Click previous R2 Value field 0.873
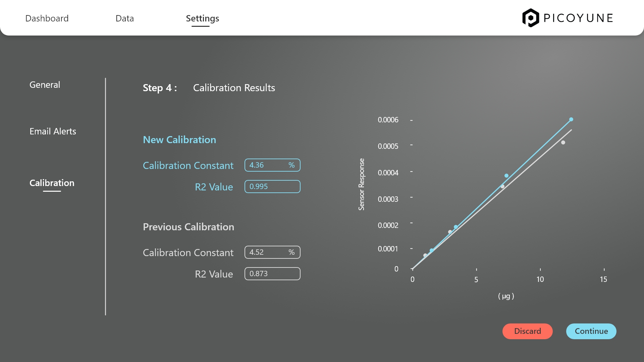This screenshot has width=644, height=362. pyautogui.click(x=272, y=274)
